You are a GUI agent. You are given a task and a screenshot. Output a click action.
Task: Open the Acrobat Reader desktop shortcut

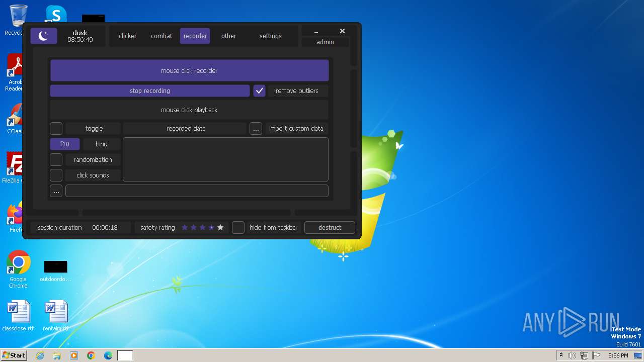pyautogui.click(x=15, y=73)
